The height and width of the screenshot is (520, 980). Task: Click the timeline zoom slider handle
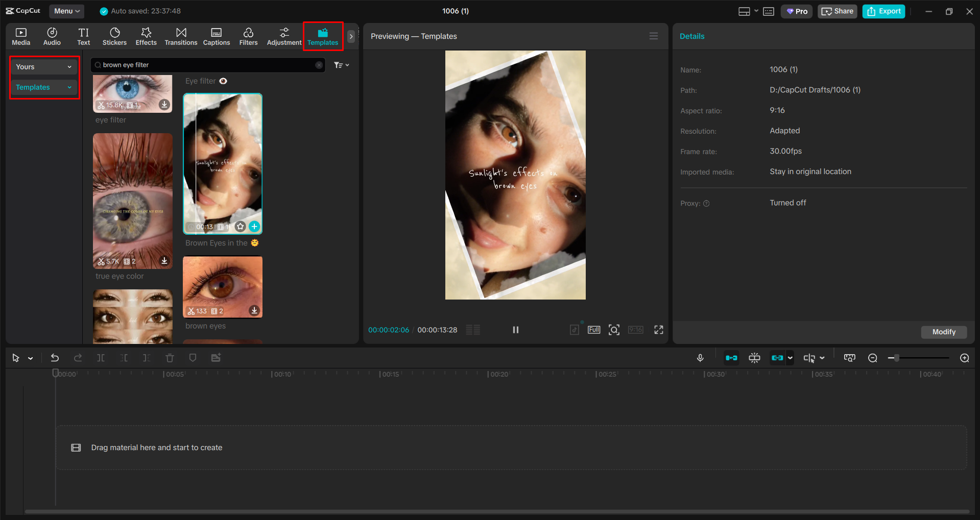(896, 358)
